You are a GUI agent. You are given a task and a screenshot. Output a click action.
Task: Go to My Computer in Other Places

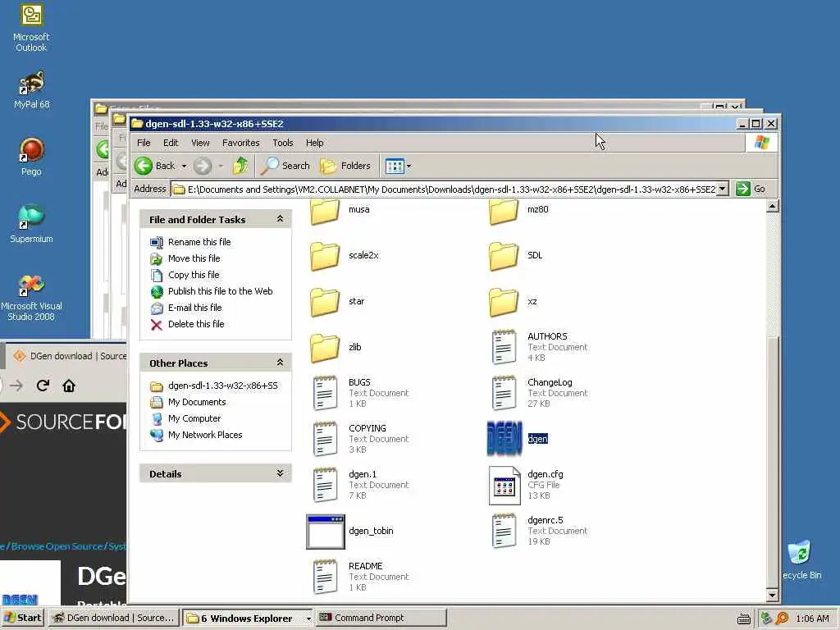(x=194, y=418)
